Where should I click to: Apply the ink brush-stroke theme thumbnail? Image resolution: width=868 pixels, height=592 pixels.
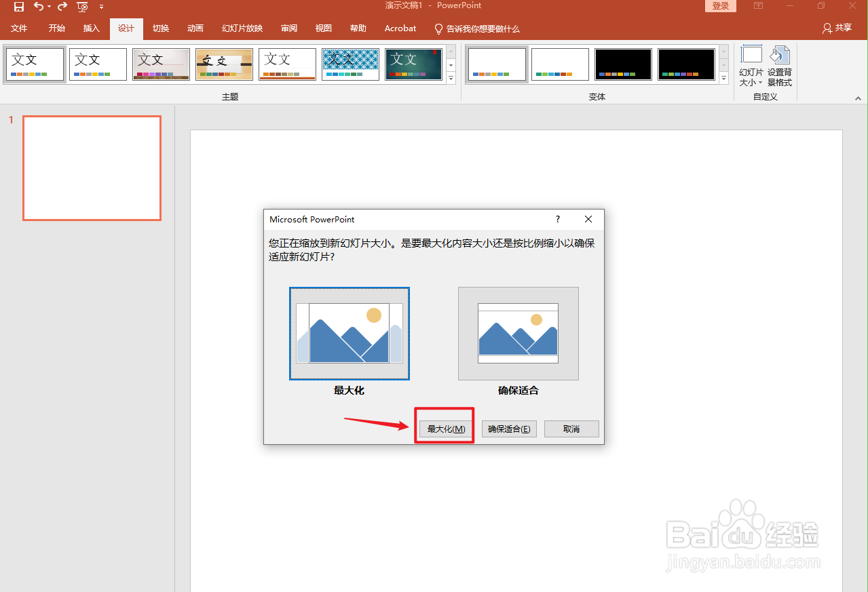click(x=224, y=64)
